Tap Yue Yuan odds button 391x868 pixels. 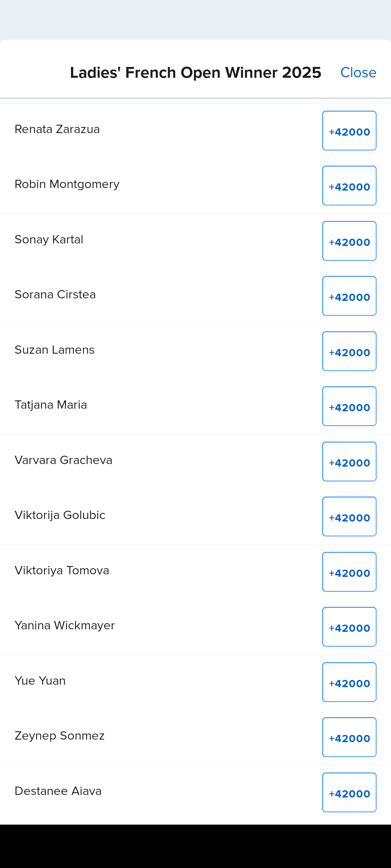(x=349, y=682)
